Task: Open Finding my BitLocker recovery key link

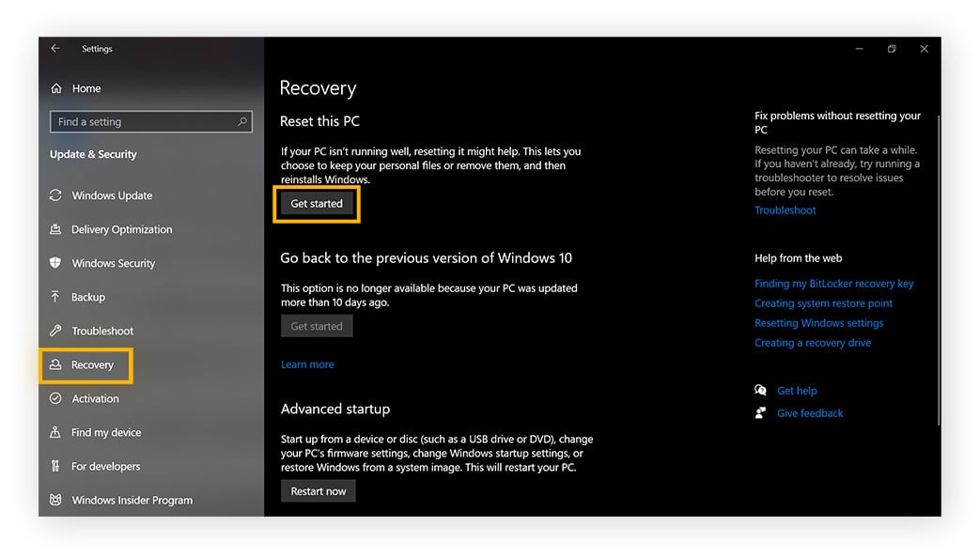Action: point(833,284)
